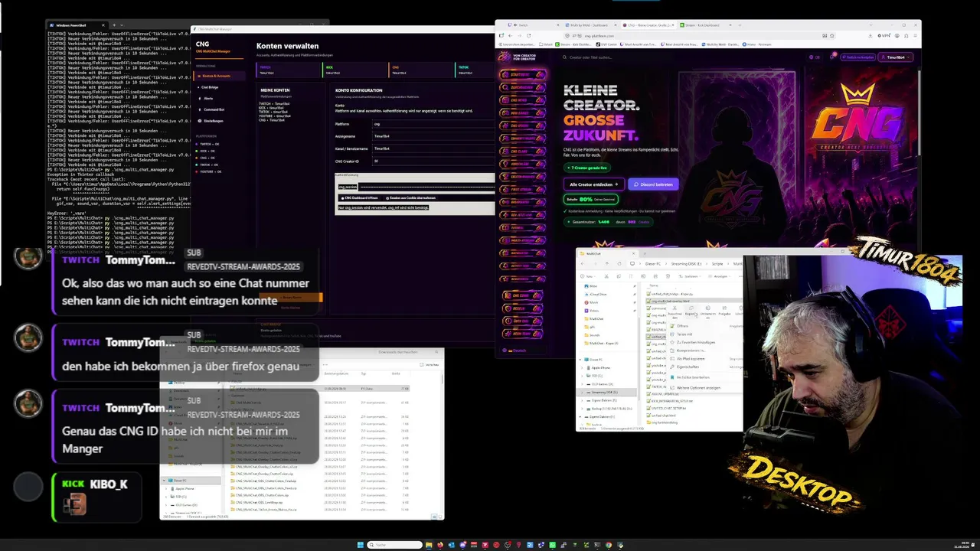Screen dimensions: 980x551
Task: Open Startseite in the CNG site sidebar
Action: pyautogui.click(x=524, y=75)
